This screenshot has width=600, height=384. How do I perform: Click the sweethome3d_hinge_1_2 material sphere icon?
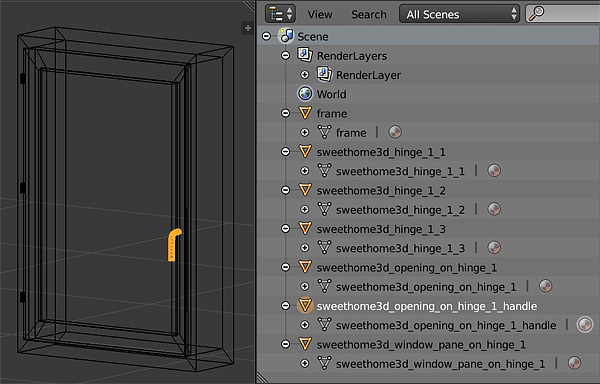point(494,209)
